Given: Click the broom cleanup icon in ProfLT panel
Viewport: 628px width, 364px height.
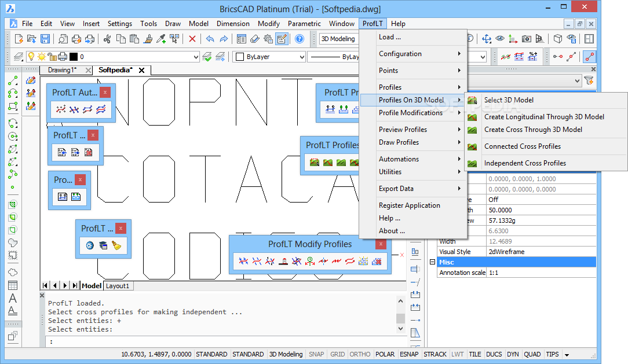Looking at the screenshot, I should (x=116, y=245).
